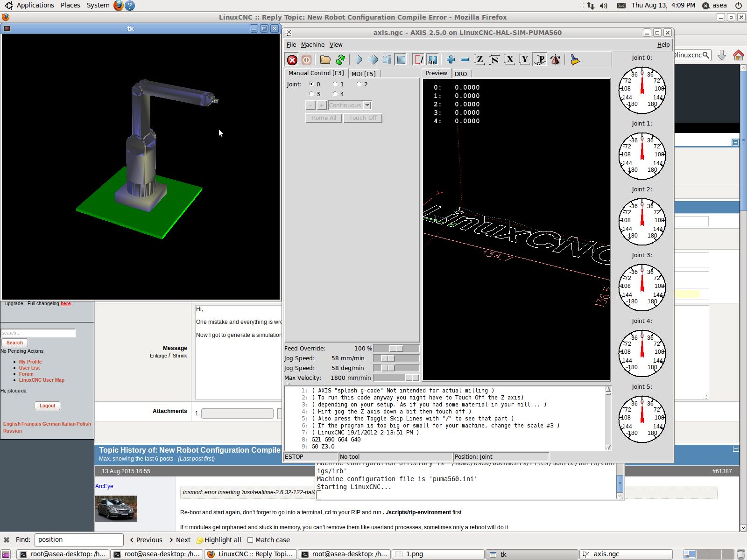747x560 pixels.
Task: Toggle rotate mode cone icon
Action: (556, 60)
